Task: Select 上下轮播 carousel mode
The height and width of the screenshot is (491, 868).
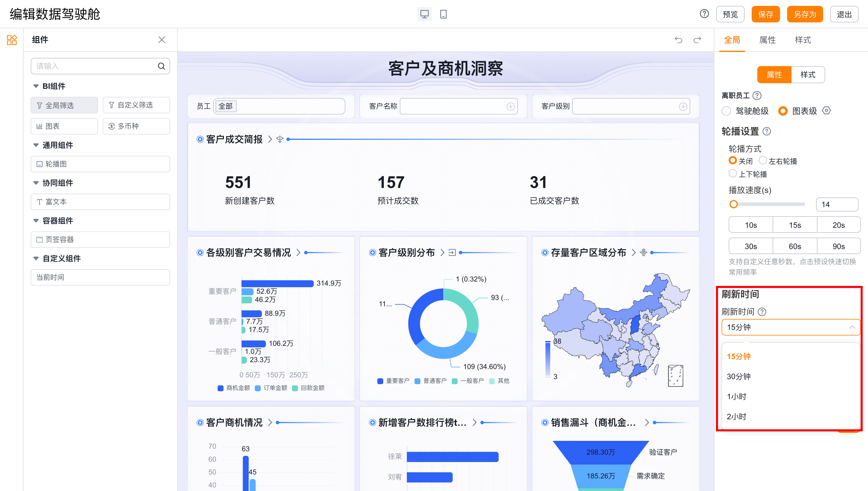Action: 732,173
